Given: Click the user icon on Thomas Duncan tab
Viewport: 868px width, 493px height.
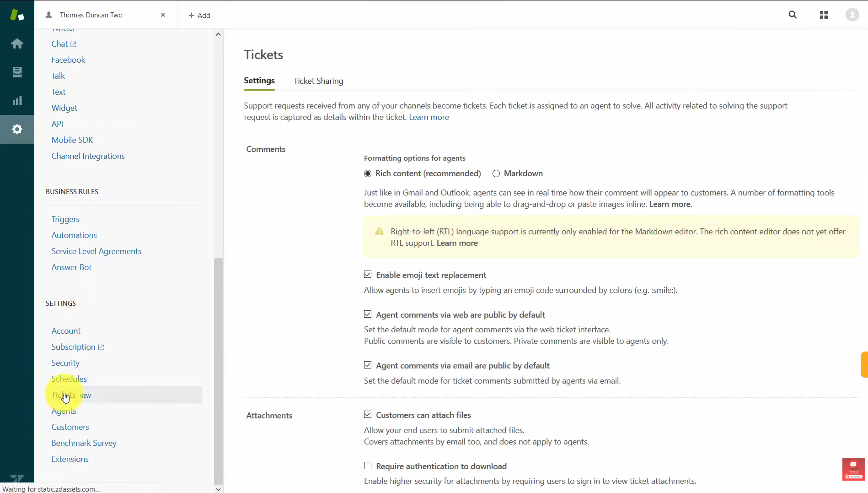Looking at the screenshot, I should coord(49,15).
